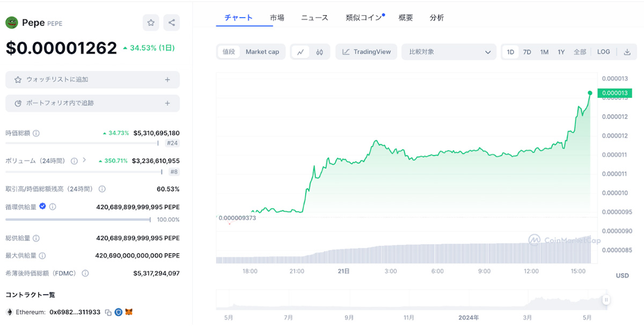Viewport: 644px width, 330px height.
Task: Click volume value $3,236,610,955
Action: (156, 160)
